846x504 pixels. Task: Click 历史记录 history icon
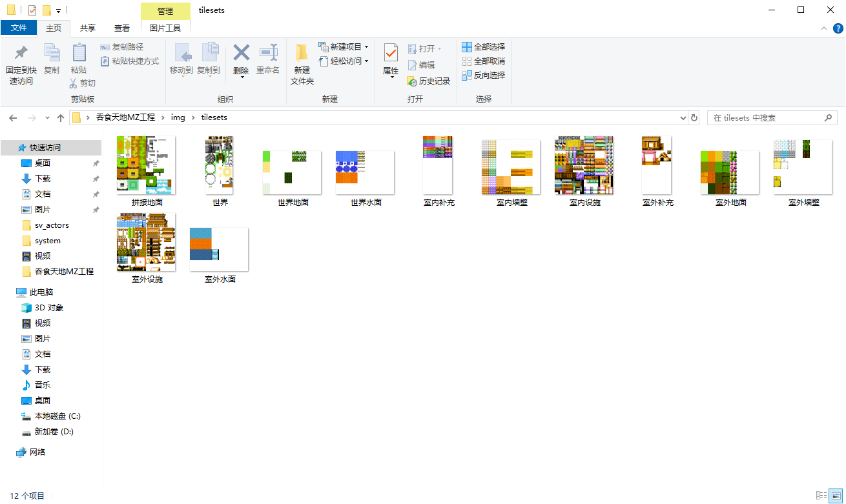[429, 81]
